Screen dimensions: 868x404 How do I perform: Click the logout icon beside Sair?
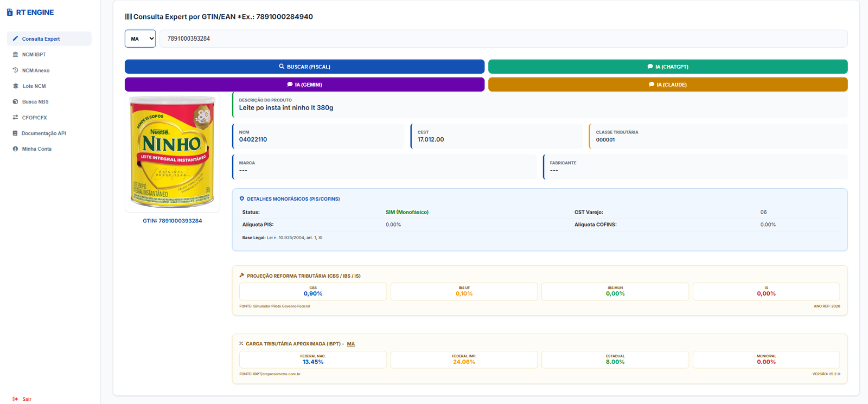point(15,399)
